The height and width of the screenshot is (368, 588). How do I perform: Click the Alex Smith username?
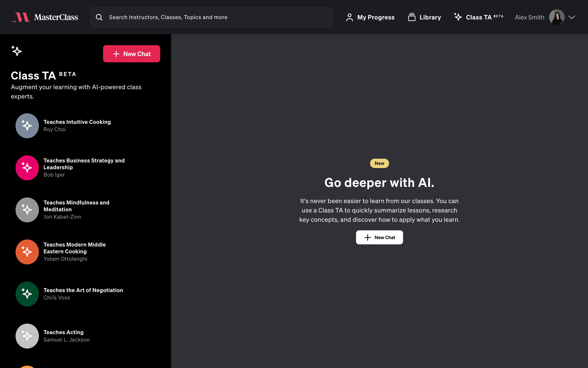pos(529,17)
